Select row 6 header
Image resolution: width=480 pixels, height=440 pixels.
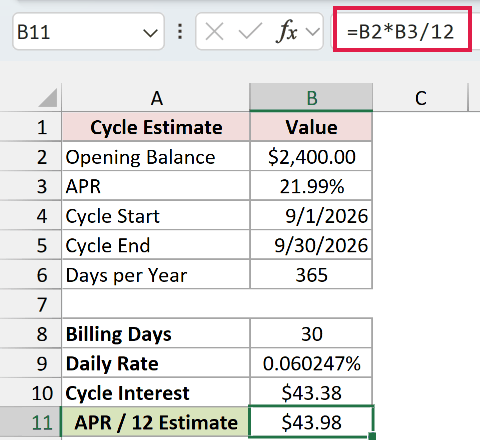(x=31, y=275)
